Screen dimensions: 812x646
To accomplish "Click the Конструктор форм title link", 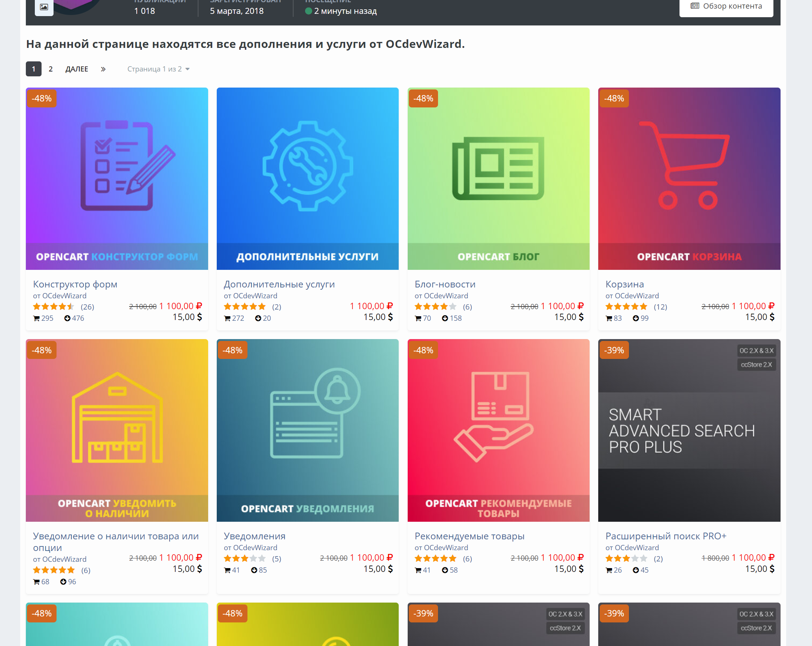I will (75, 284).
